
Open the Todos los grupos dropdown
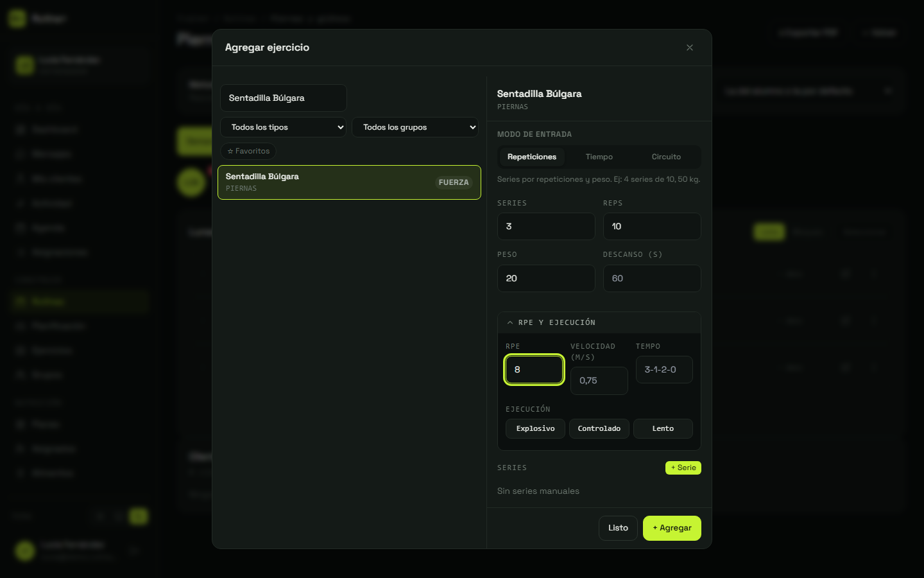click(415, 127)
